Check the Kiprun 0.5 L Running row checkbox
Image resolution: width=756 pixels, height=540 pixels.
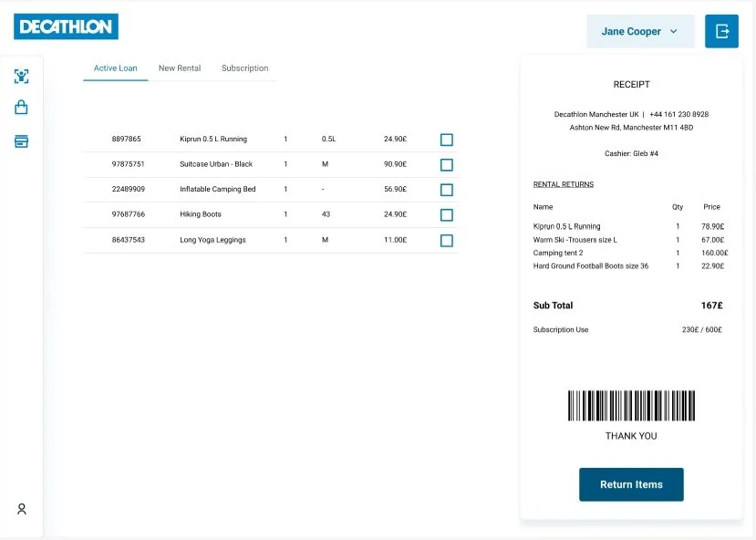(447, 140)
